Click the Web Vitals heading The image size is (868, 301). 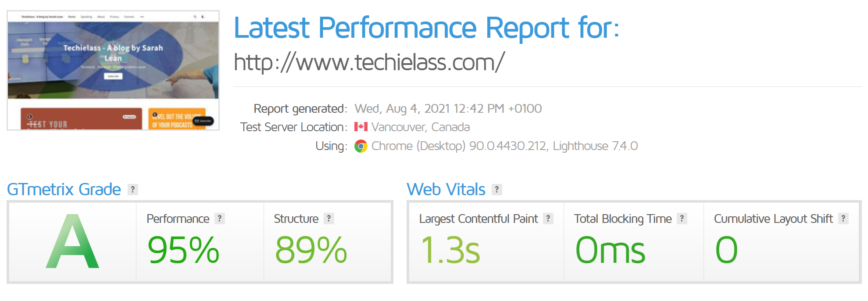[x=446, y=190]
